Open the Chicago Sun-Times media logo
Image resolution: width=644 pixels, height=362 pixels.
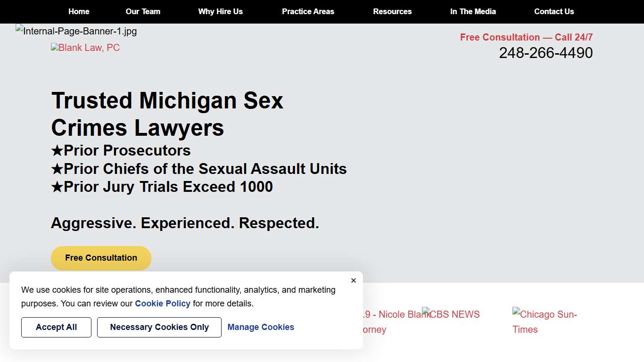(x=545, y=322)
